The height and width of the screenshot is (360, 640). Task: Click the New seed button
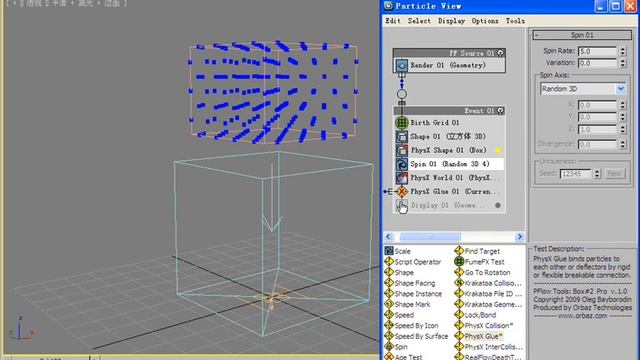(615, 173)
